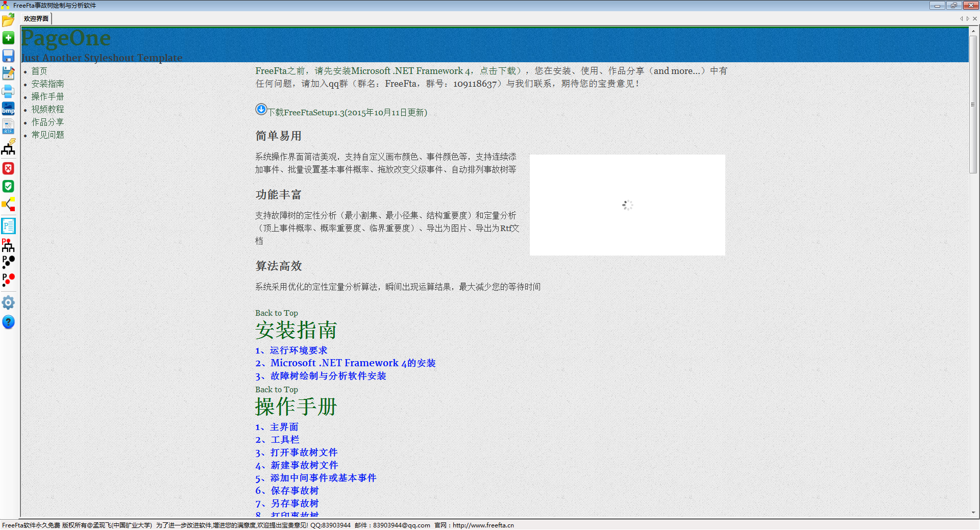This screenshot has width=980, height=530.
Task: Open the 7、另存事故树 link
Action: [287, 503]
